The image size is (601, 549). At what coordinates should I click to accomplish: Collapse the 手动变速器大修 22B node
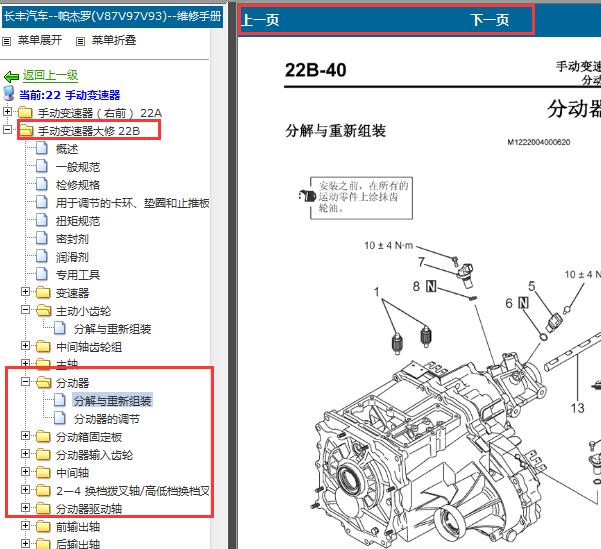pos(7,129)
